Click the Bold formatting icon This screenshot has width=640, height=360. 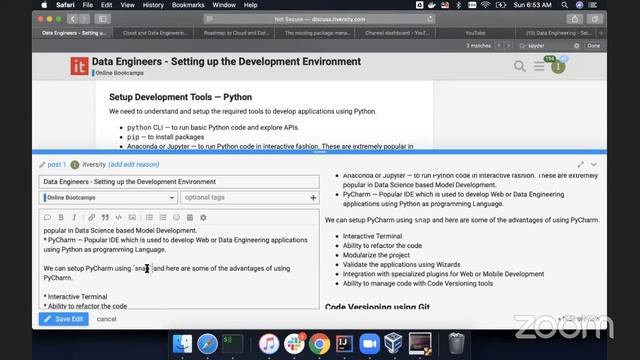[61, 218]
